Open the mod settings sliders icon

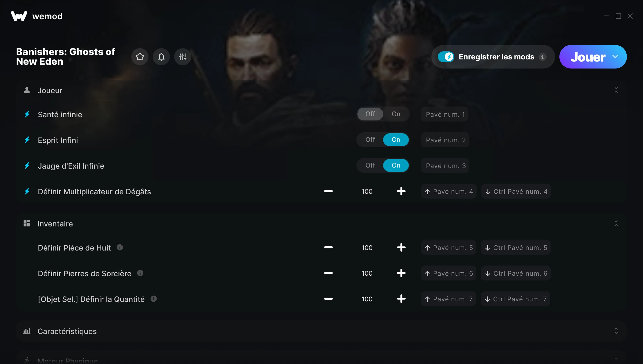click(x=183, y=57)
